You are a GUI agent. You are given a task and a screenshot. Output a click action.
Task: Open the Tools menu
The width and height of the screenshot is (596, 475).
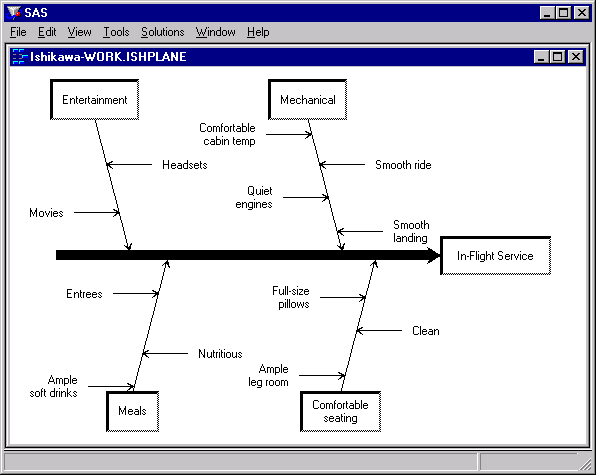click(116, 32)
